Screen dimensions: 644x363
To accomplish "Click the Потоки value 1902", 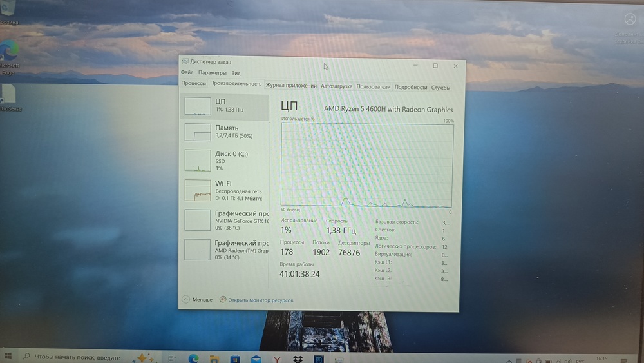I will click(321, 252).
